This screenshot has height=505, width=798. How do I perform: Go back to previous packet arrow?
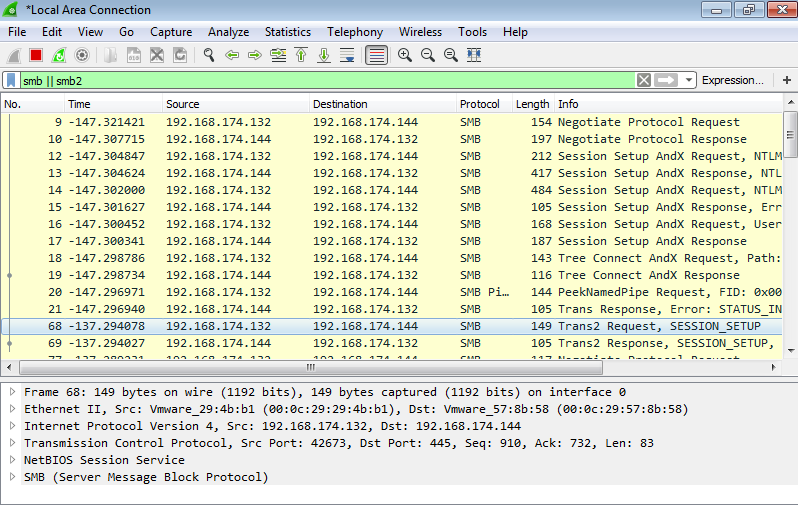point(232,55)
